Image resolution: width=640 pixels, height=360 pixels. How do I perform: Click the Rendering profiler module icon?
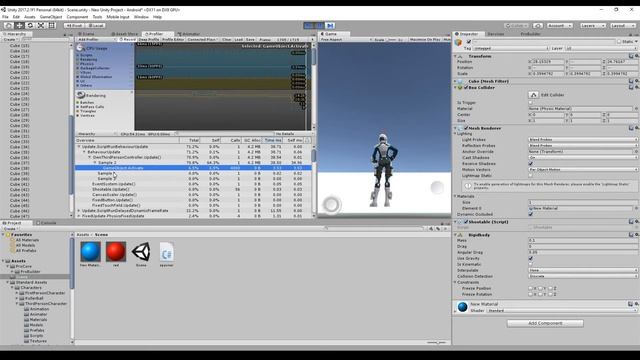[80, 95]
